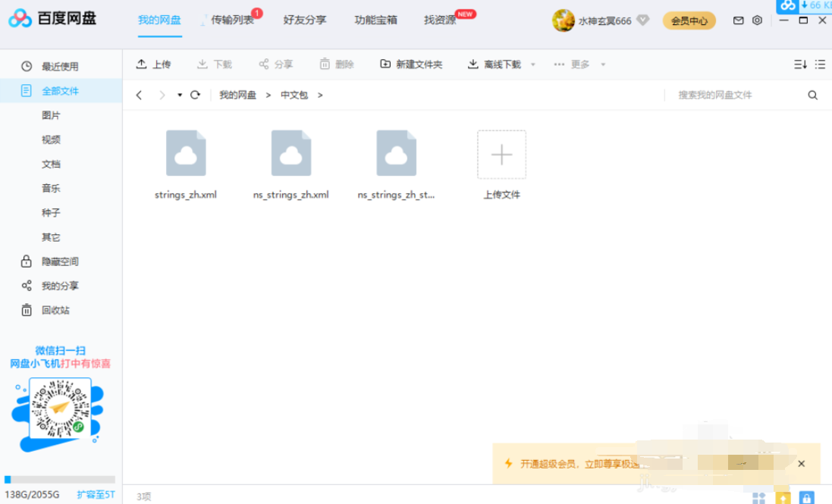Click the search magnifier icon

pyautogui.click(x=813, y=95)
